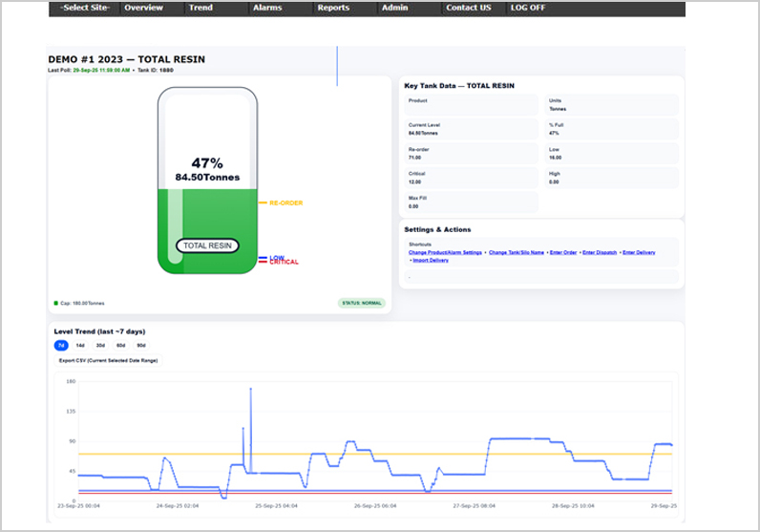
Task: Select the 7d trend range
Action: (61, 346)
